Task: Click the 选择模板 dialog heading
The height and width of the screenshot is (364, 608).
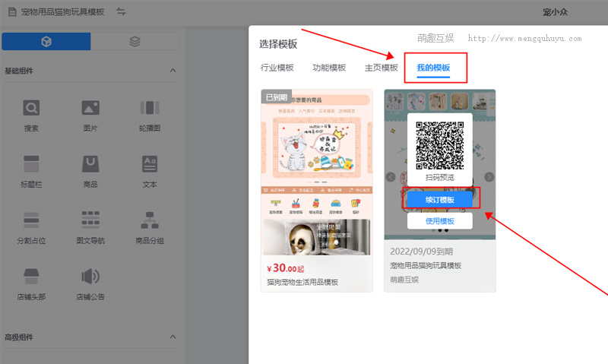Action: click(278, 44)
